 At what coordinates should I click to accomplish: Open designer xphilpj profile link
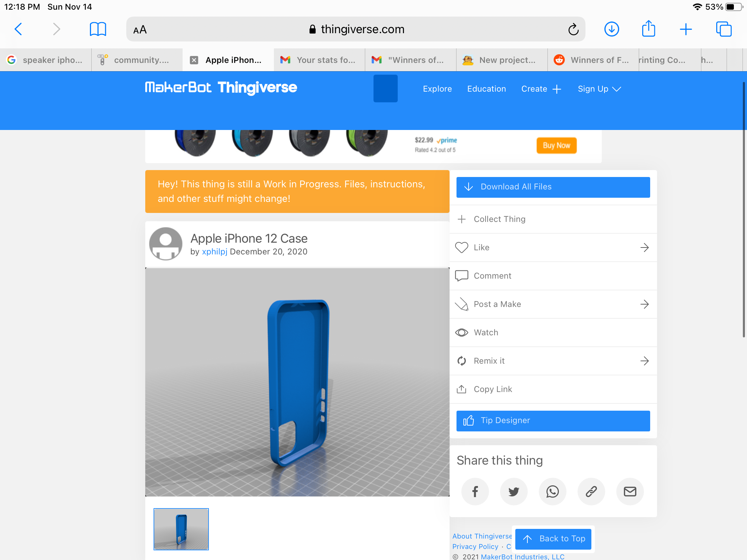[x=214, y=252]
